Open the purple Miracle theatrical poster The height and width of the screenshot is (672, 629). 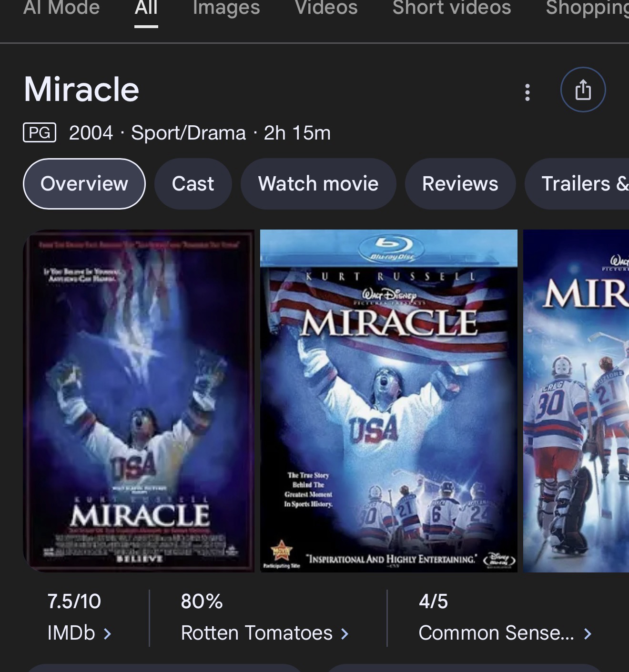[139, 401]
